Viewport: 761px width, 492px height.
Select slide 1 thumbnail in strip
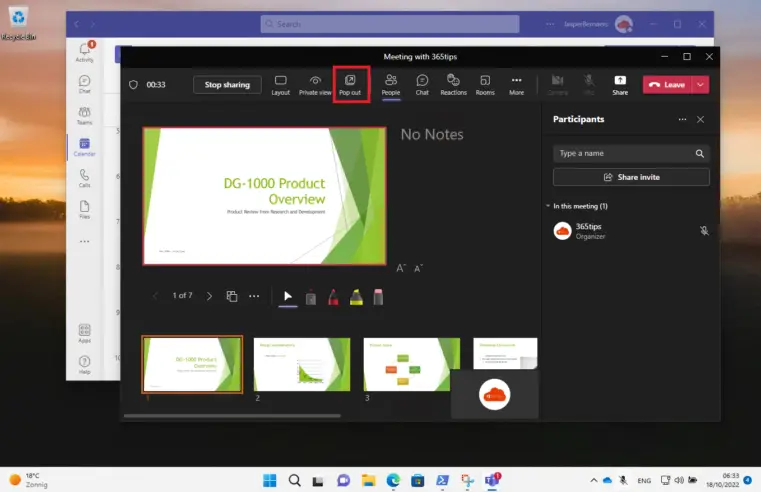(x=192, y=364)
